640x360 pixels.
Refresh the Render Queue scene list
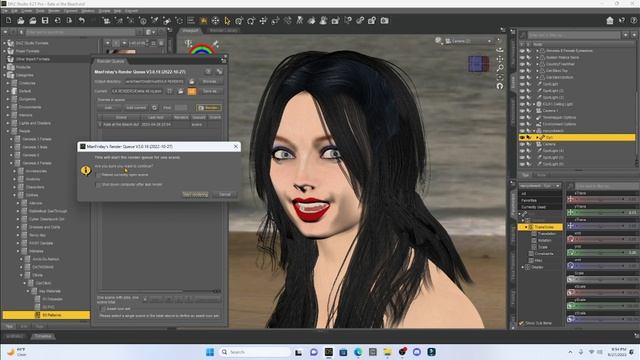tap(154, 108)
